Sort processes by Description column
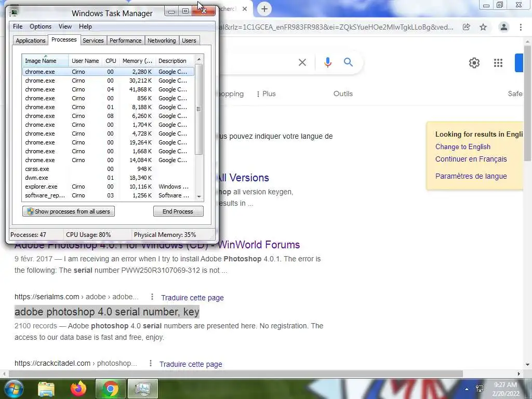The image size is (532, 399). (175, 61)
